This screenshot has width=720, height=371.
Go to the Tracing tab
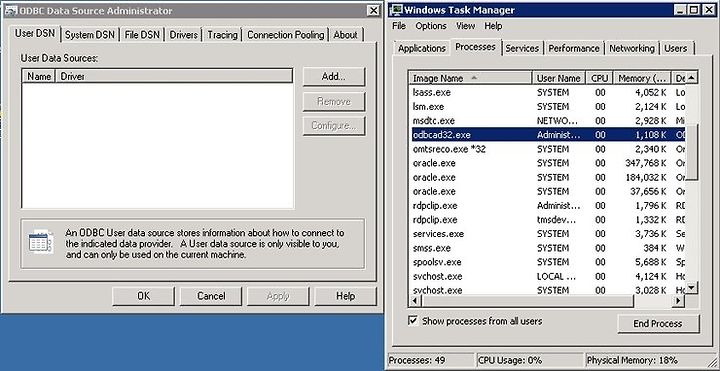222,35
